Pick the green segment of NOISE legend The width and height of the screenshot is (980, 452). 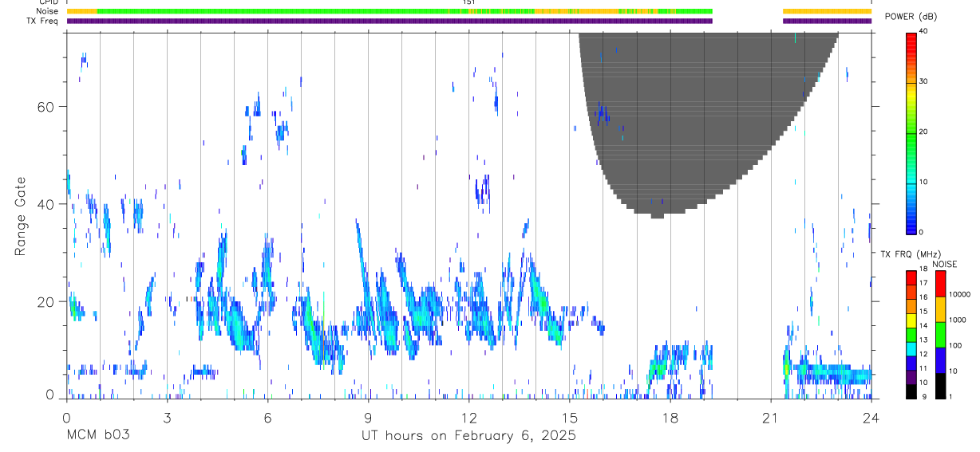(941, 334)
